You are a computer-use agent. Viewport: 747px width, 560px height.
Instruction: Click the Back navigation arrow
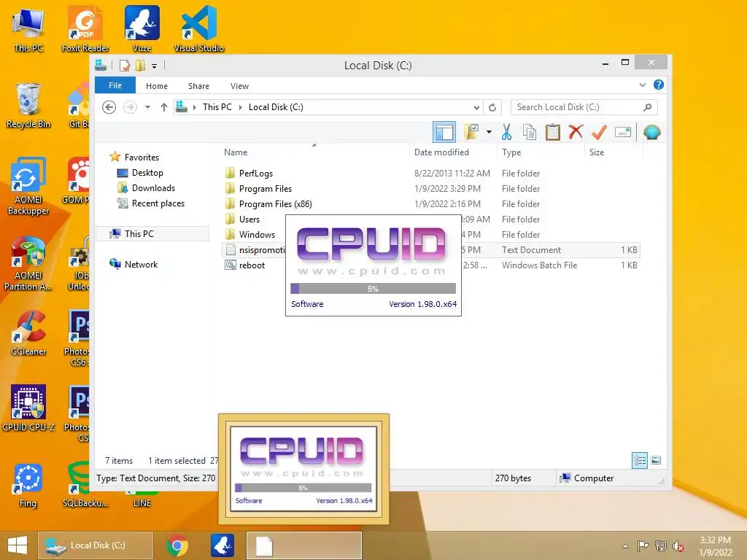point(109,107)
